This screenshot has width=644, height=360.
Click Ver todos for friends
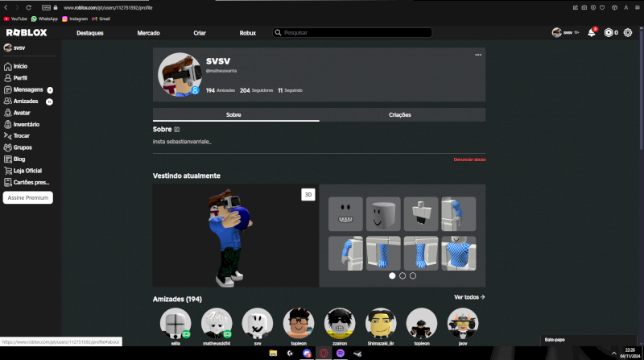point(469,297)
